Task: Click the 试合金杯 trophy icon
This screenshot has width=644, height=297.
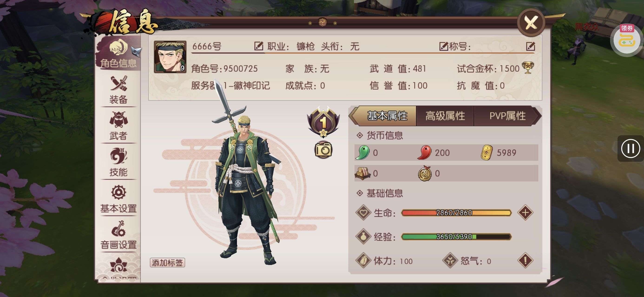Action: point(528,68)
